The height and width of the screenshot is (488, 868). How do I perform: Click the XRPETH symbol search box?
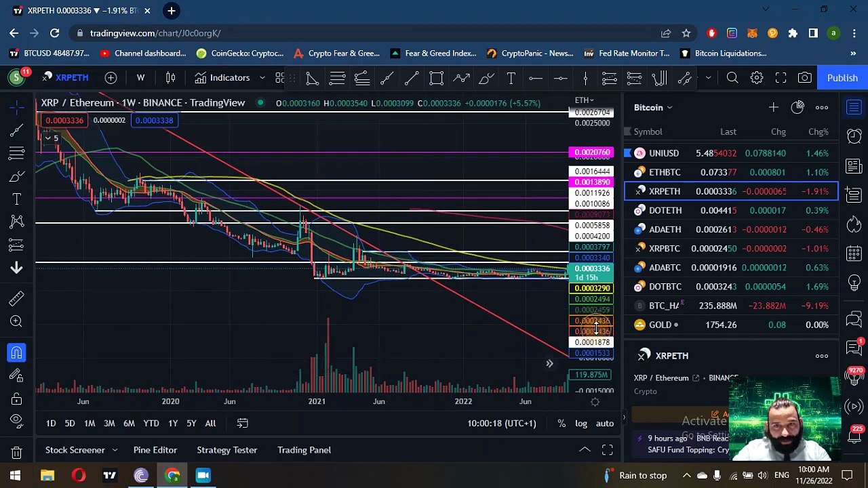(x=64, y=78)
